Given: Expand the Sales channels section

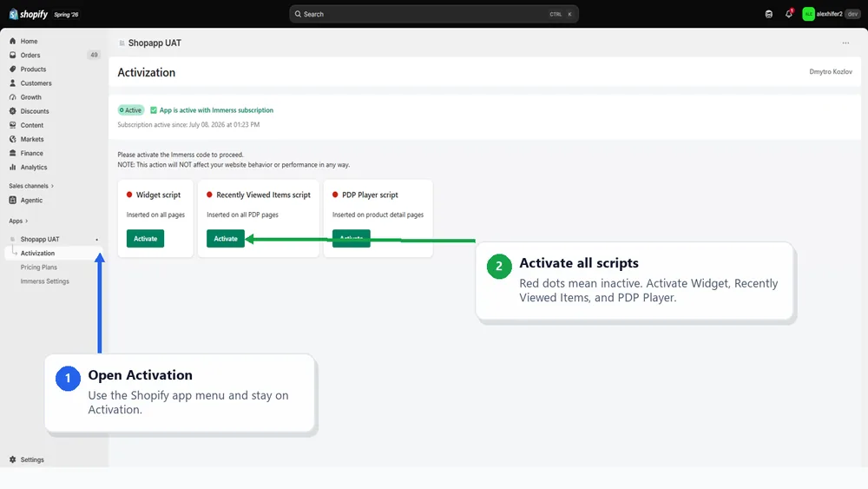Looking at the screenshot, I should (x=31, y=186).
